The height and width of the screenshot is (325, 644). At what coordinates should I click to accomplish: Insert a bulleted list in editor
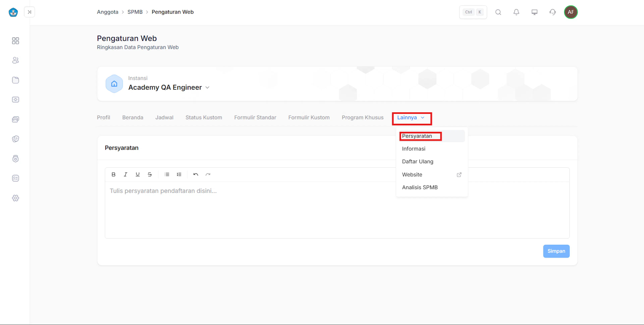click(x=167, y=174)
